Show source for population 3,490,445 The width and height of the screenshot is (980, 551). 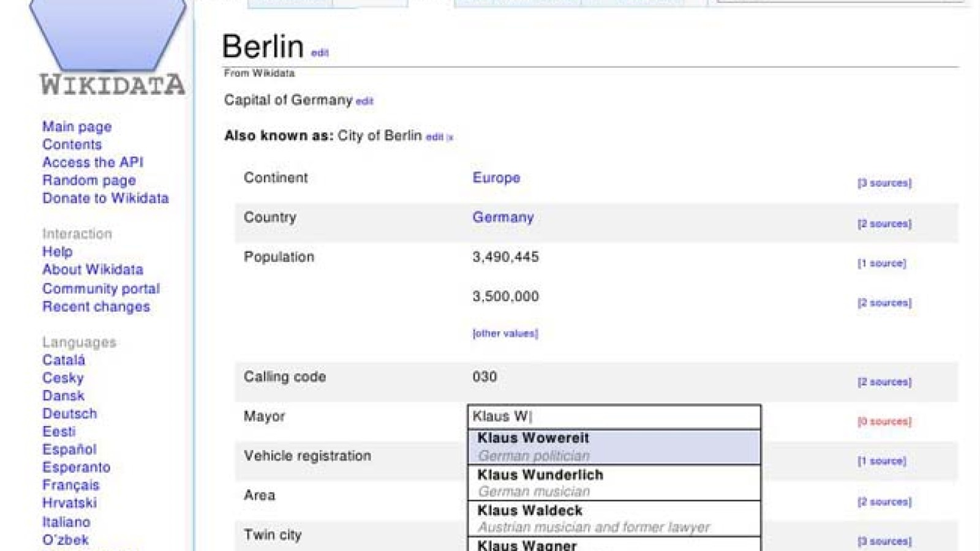[881, 263]
